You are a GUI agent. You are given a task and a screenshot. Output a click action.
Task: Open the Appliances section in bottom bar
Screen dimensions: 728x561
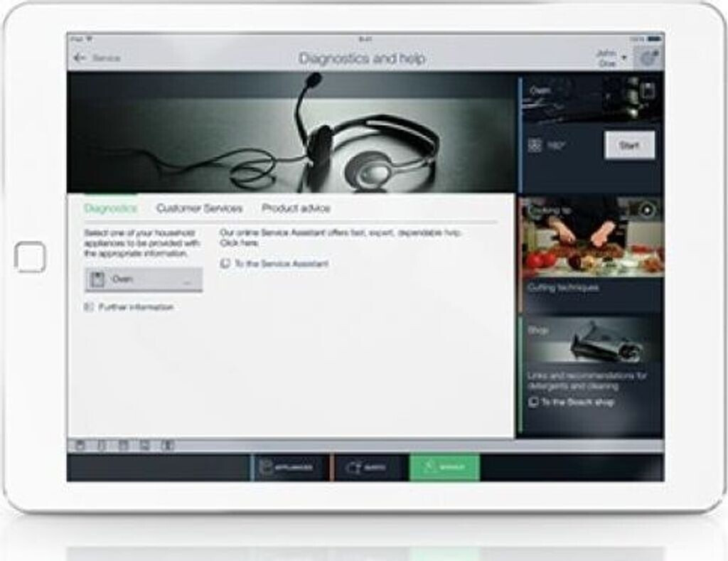point(291,468)
